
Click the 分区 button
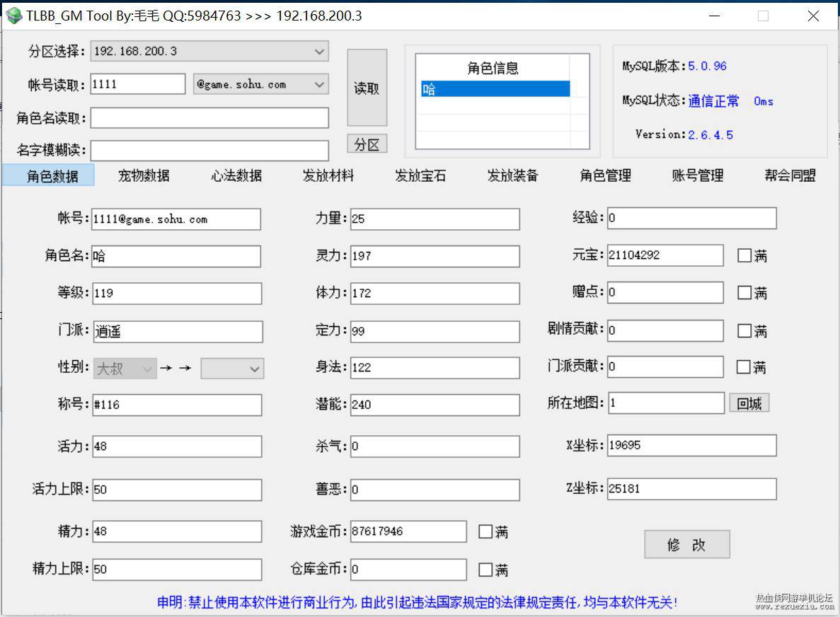pyautogui.click(x=367, y=144)
